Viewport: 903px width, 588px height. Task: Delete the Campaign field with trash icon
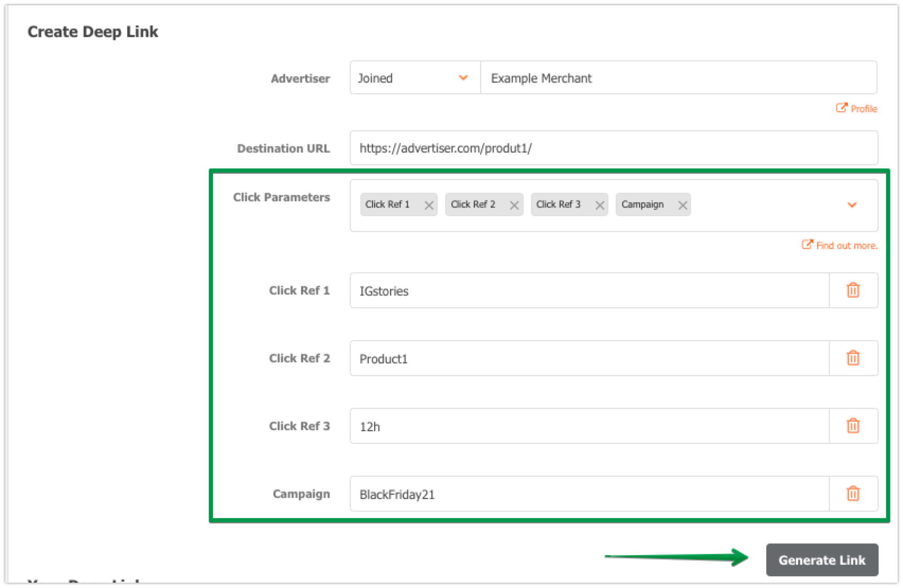[x=853, y=494]
